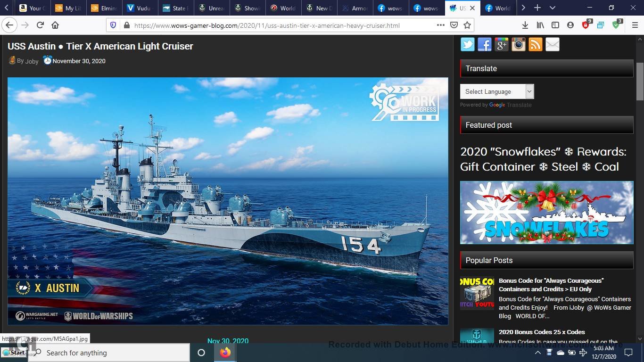Go back with browser back arrow

(x=9, y=25)
